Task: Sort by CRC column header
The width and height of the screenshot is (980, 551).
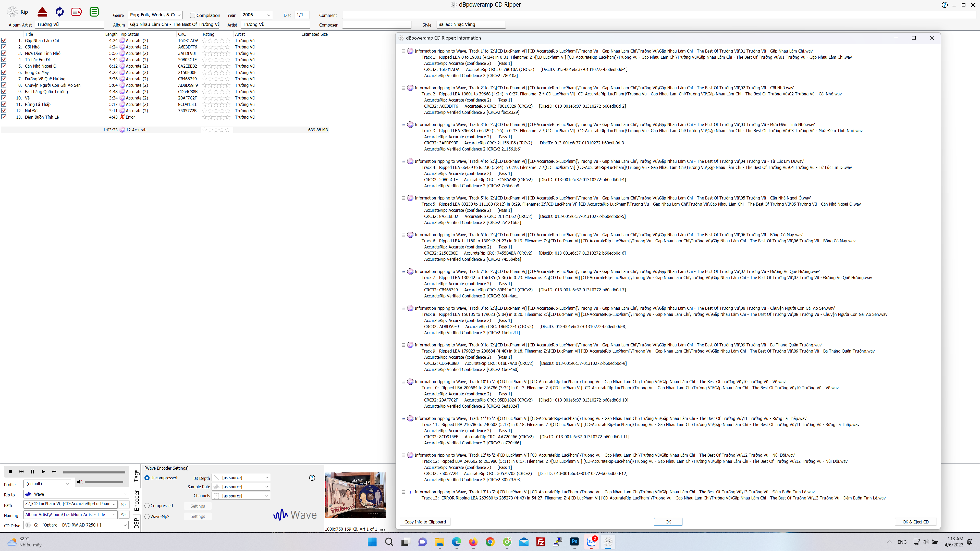Action: point(182,34)
